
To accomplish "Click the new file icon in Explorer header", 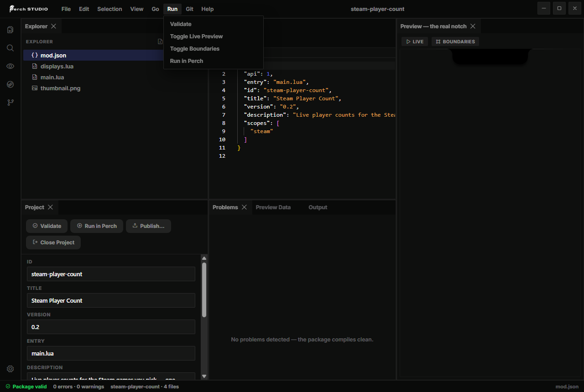I will coord(160,41).
